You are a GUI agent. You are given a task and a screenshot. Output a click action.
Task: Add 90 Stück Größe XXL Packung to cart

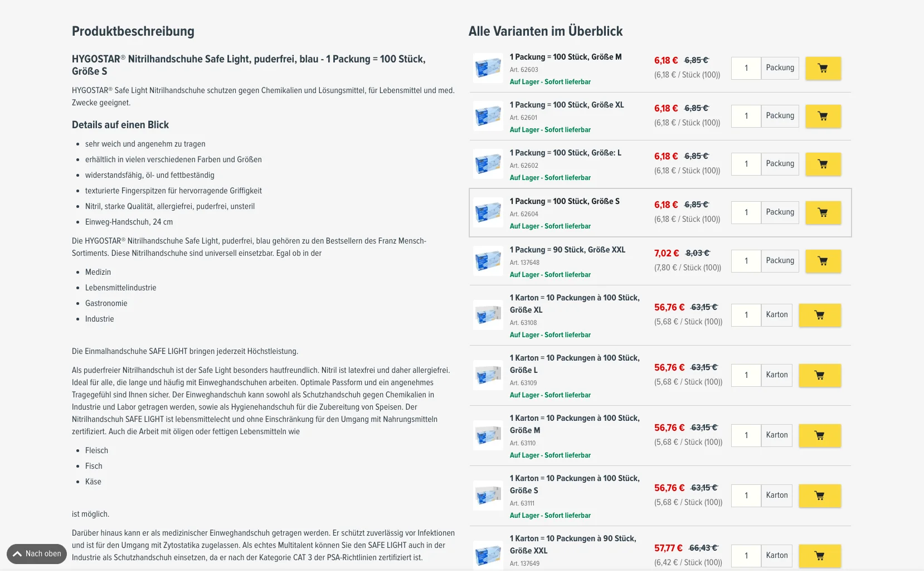pos(823,261)
